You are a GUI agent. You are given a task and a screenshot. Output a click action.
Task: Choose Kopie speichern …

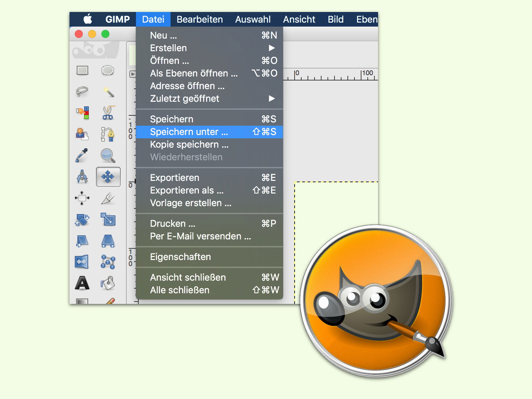coord(209,144)
